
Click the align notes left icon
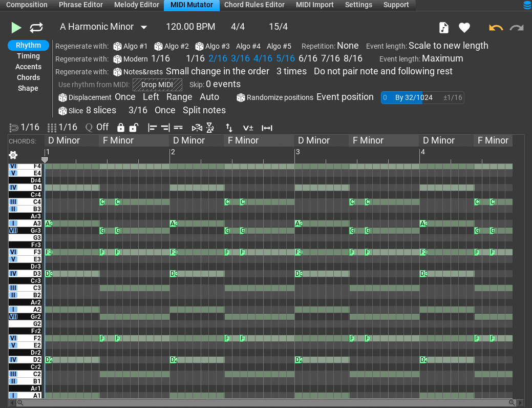tap(153, 128)
